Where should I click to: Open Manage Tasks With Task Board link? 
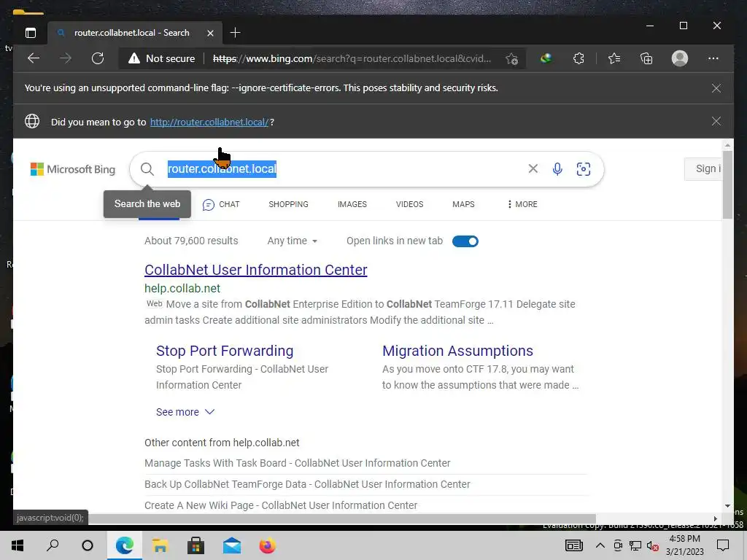point(298,463)
